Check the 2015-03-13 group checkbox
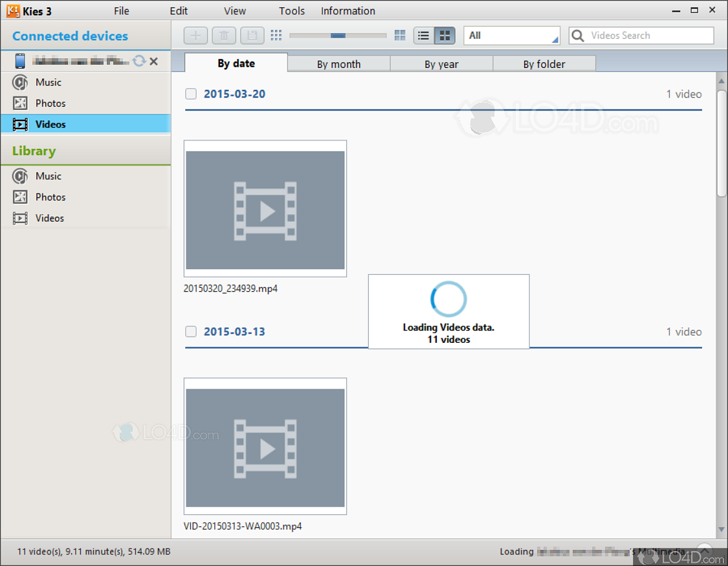 [x=191, y=331]
